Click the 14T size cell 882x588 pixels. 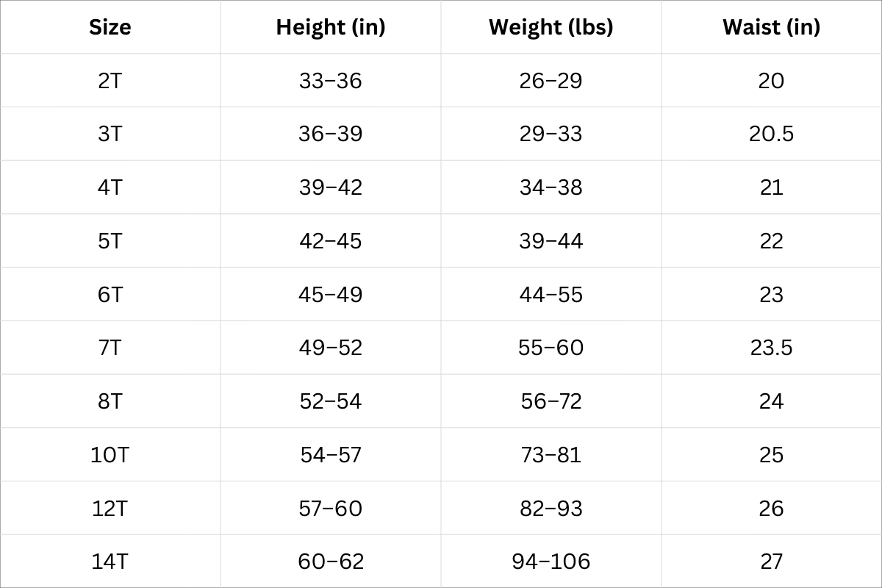(x=110, y=562)
